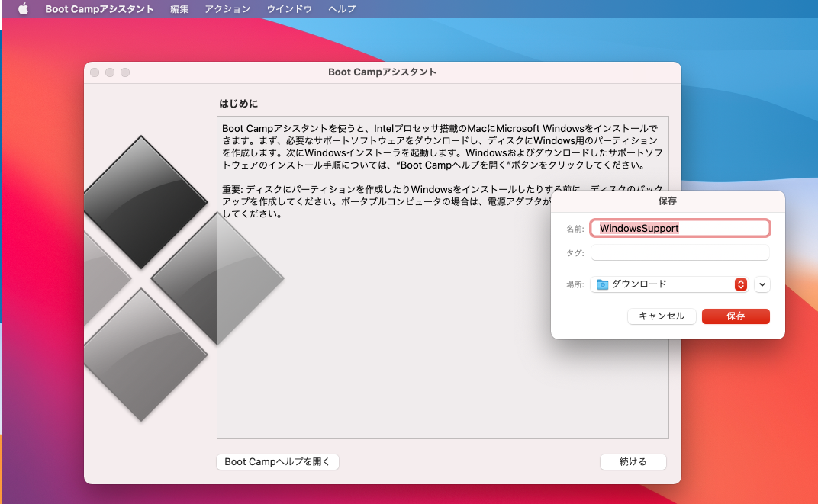Open Boot Camp help via Boot Campヘルプを開く
Viewport: 818px width, 504px height.
pos(277,461)
